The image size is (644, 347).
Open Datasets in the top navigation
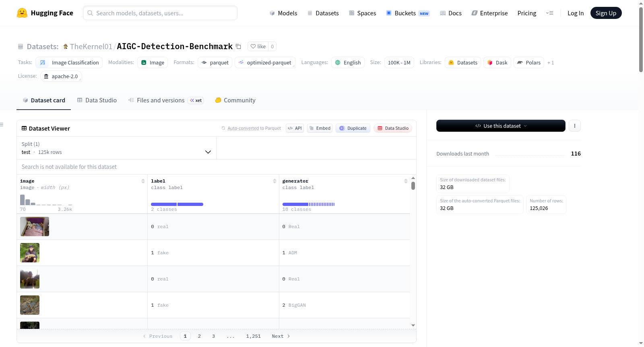pos(323,13)
